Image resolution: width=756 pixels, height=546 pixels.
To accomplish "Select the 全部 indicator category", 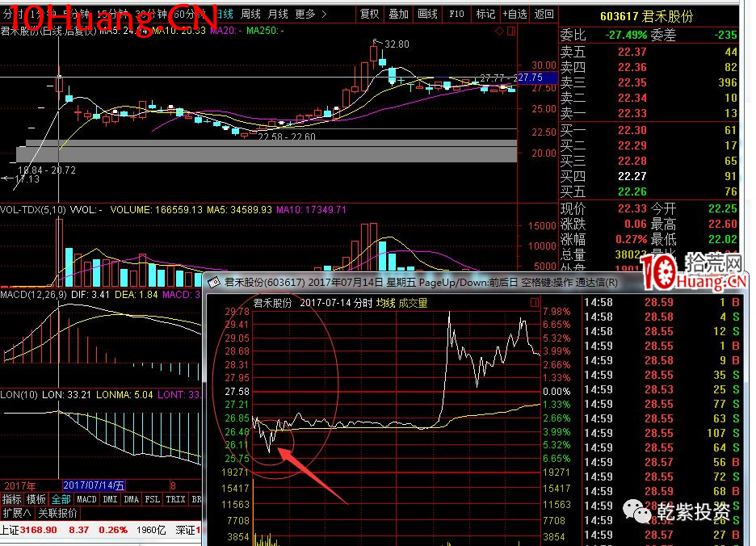I will point(61,499).
